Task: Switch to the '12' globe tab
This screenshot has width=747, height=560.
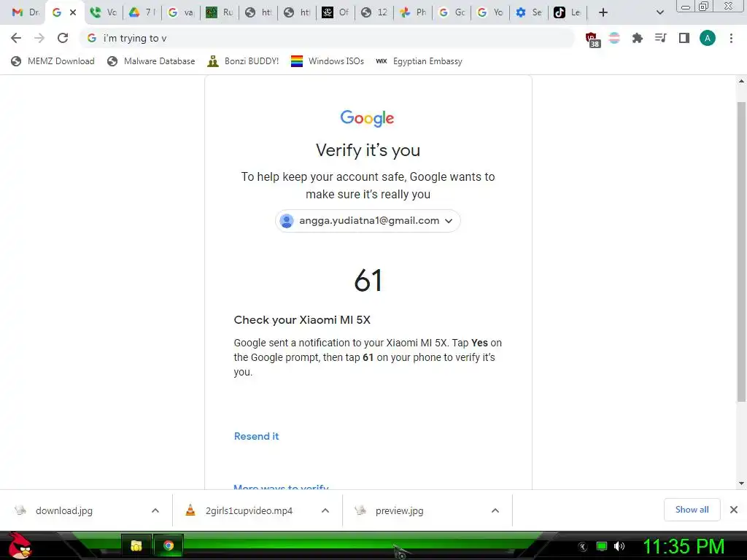Action: (x=373, y=12)
